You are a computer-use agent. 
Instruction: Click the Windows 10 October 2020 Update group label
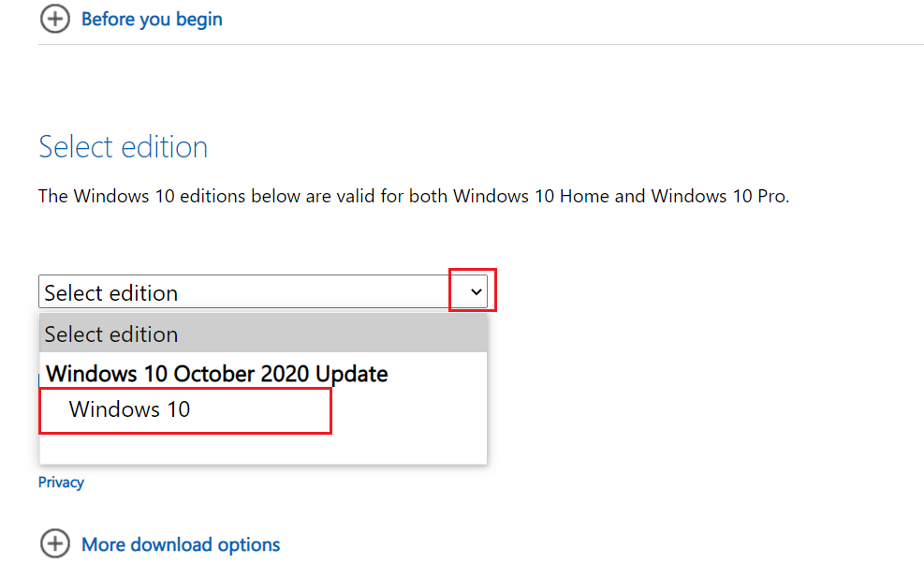[217, 374]
